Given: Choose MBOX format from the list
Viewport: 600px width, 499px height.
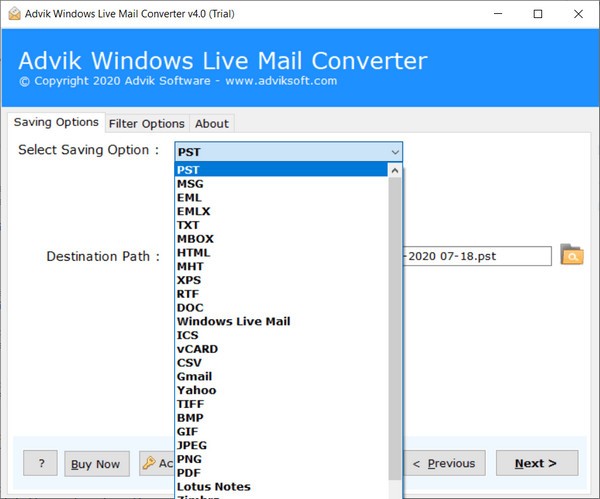Looking at the screenshot, I should point(194,239).
